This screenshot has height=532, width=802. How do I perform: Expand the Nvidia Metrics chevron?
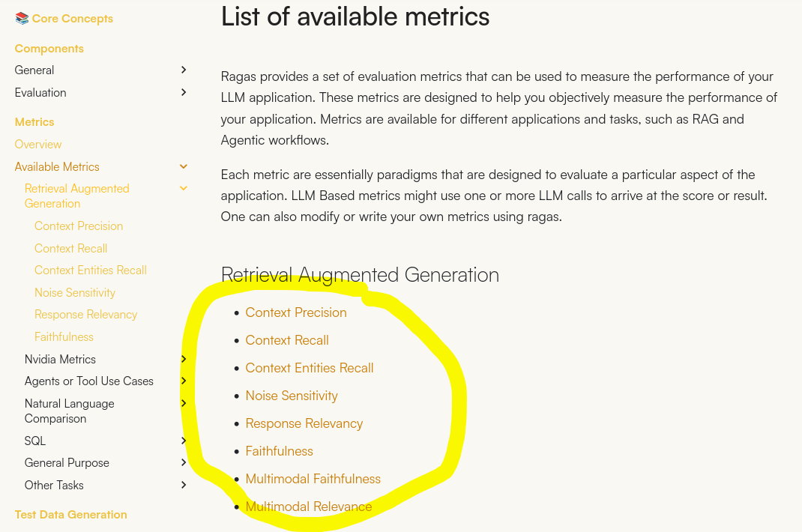pyautogui.click(x=184, y=359)
